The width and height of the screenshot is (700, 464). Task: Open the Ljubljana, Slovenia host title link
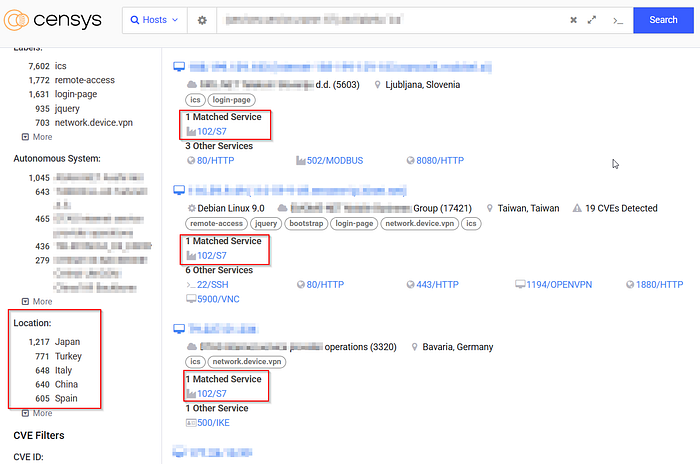pos(341,67)
